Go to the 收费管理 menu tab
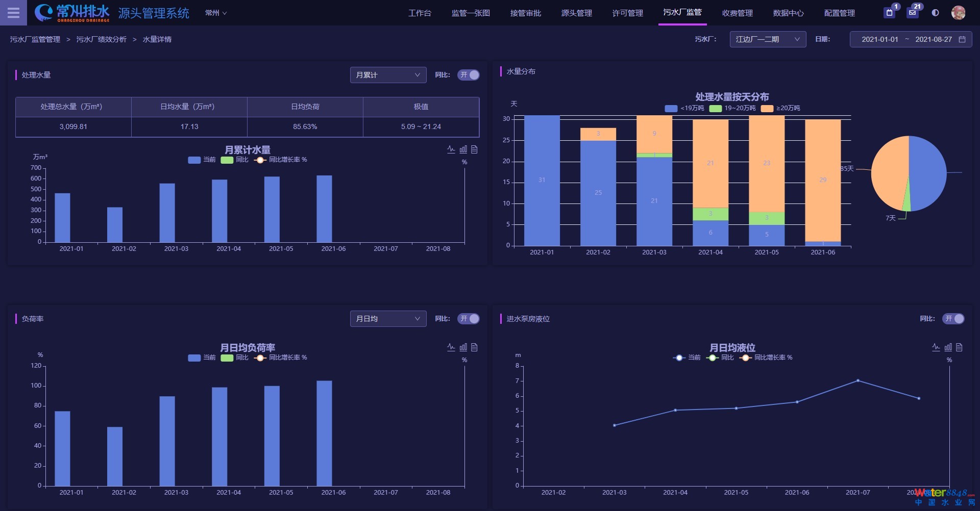 click(x=737, y=13)
